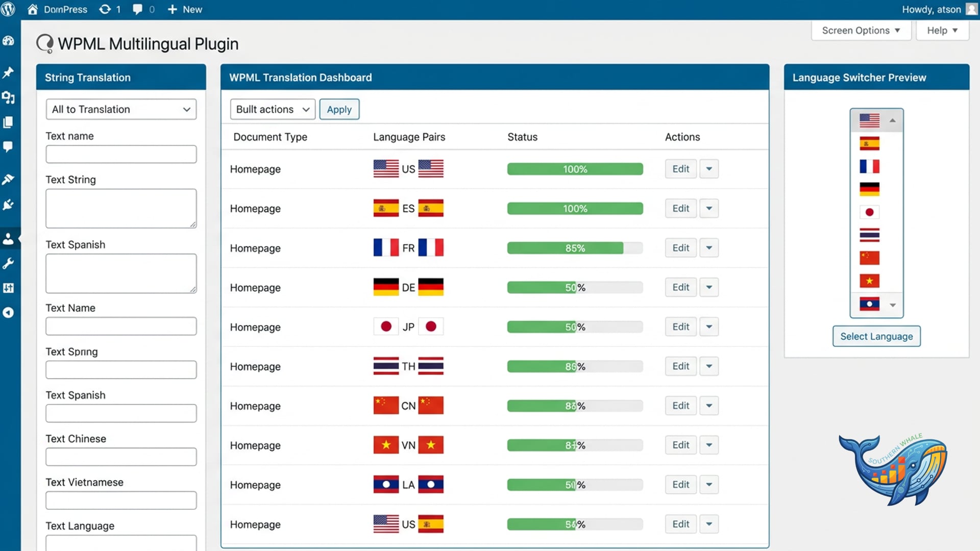Select the Chinese flag in the language switcher

pyautogui.click(x=869, y=258)
